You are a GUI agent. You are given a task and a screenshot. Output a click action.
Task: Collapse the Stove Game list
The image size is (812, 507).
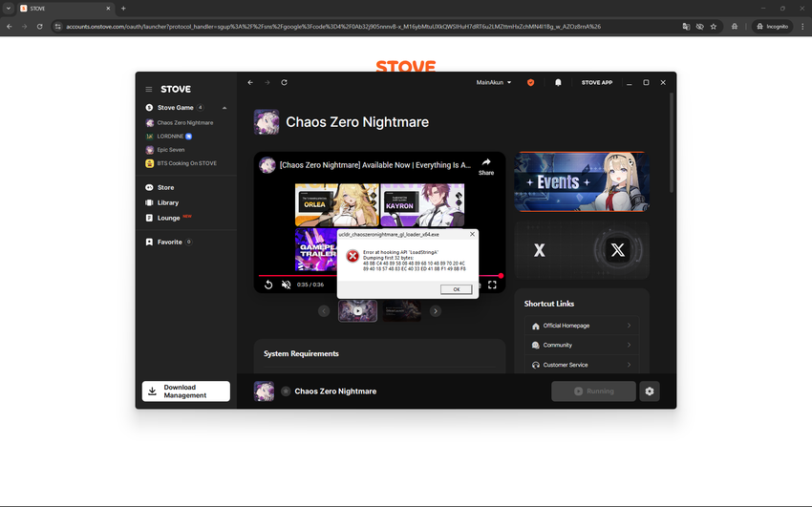click(224, 108)
